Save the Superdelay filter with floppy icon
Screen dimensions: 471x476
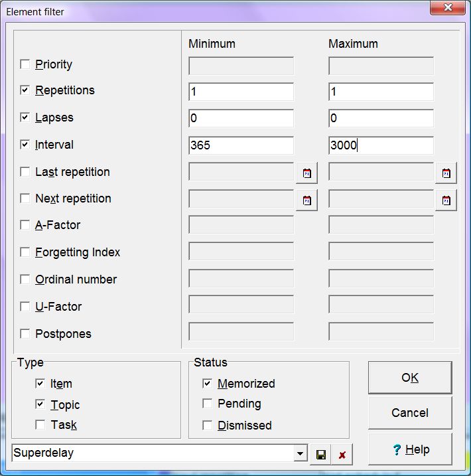coord(321,455)
